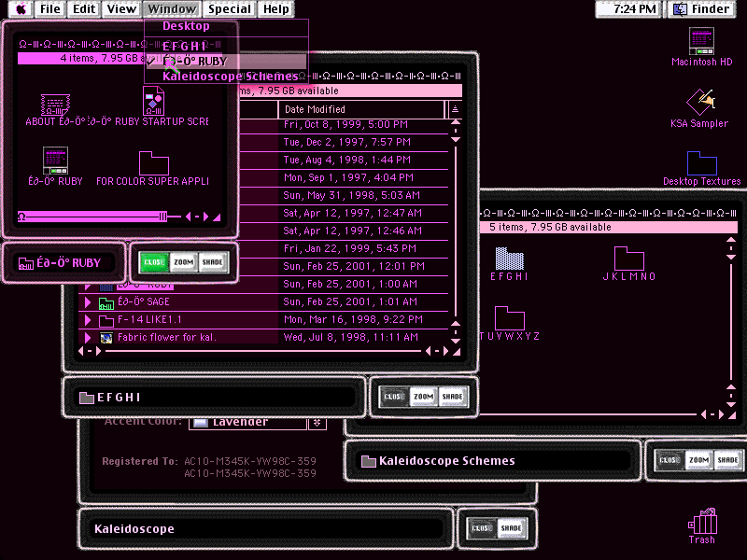Click the '5 items, 7.95 GB available' status text
747x560 pixels.
click(x=550, y=227)
